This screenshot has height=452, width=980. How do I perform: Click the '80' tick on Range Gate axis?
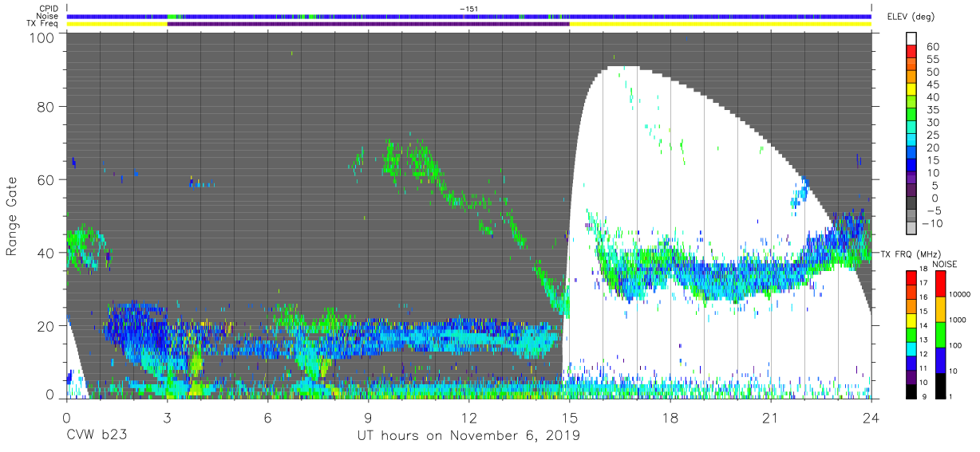pyautogui.click(x=47, y=107)
